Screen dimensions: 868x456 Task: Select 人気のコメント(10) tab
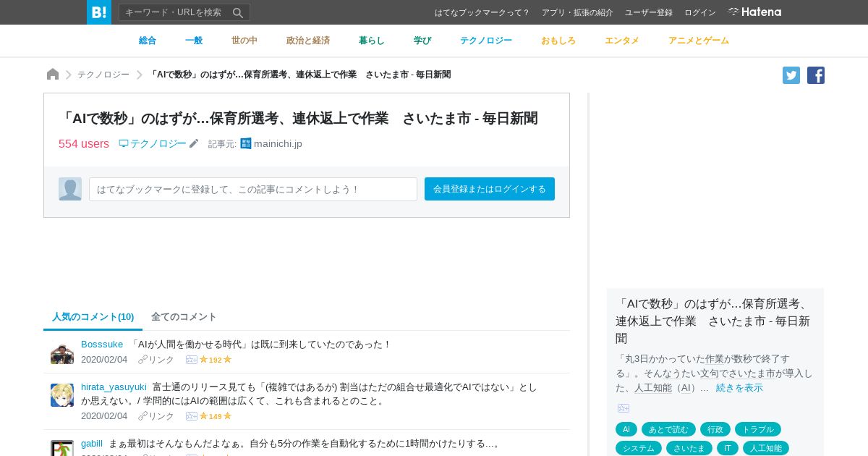pos(93,316)
